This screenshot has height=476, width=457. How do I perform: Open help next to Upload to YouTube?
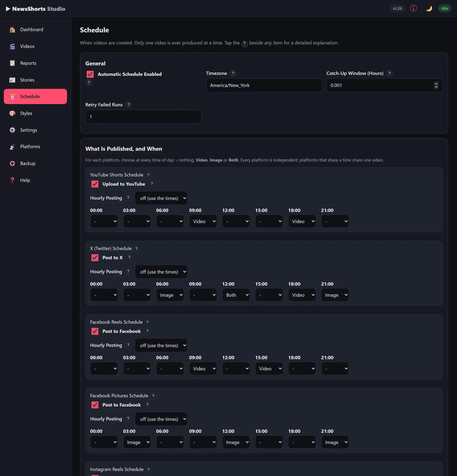(152, 184)
